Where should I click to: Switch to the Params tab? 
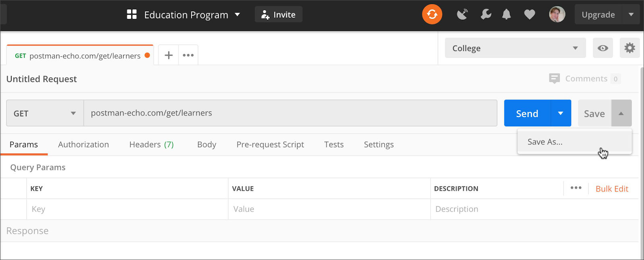tap(24, 144)
